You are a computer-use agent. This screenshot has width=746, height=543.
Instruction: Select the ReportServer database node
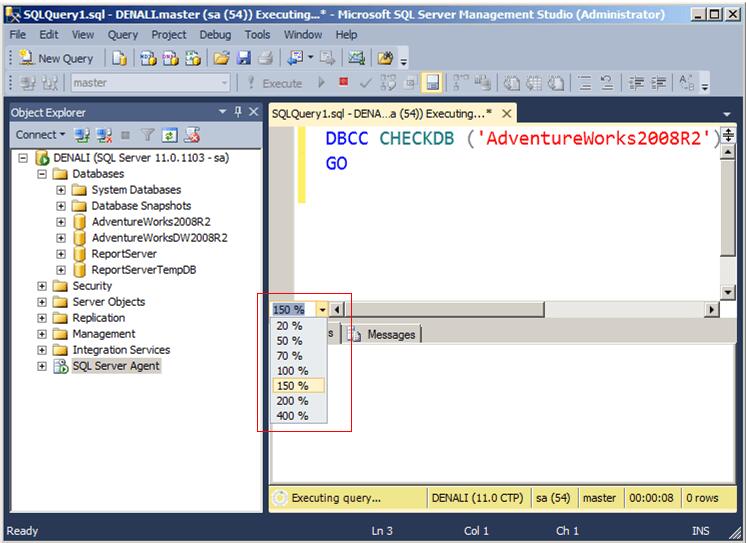coord(124,254)
